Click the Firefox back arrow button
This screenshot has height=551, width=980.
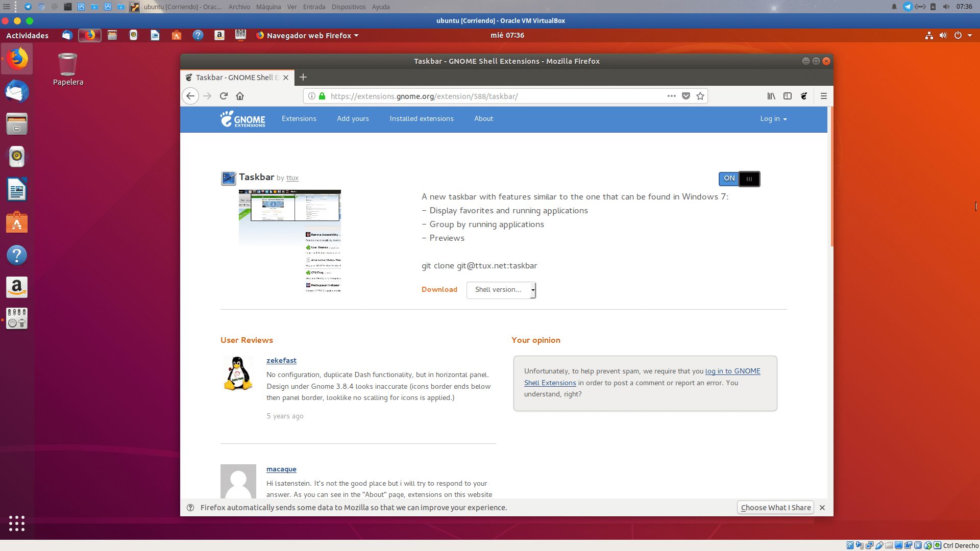click(x=190, y=96)
